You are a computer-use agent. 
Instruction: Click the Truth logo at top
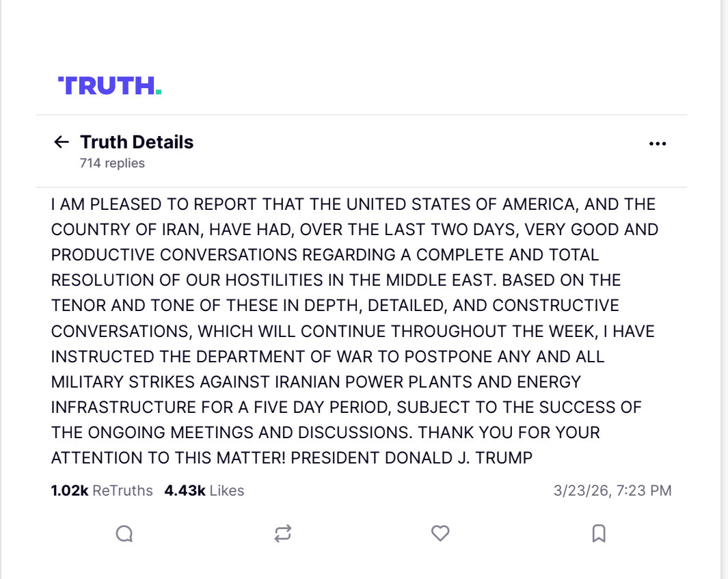point(109,85)
